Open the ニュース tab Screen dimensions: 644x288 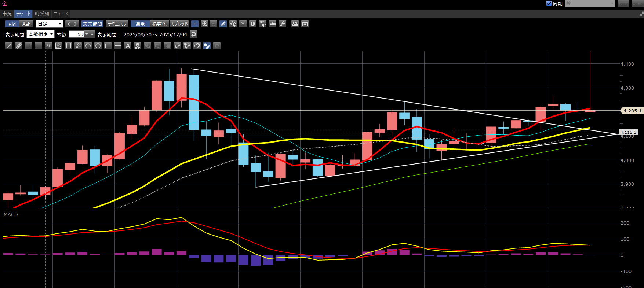[x=61, y=14]
